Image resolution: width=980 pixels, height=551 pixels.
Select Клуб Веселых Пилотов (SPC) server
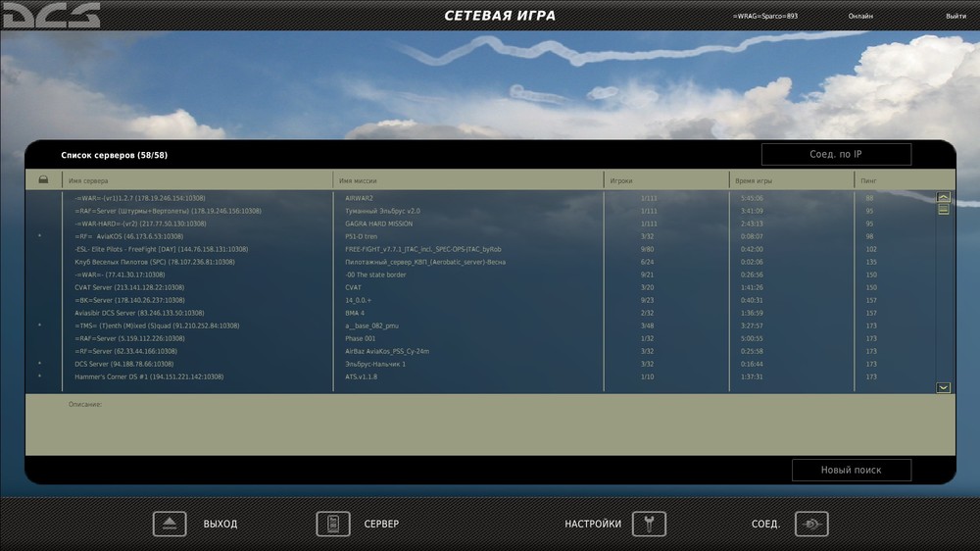click(480, 262)
